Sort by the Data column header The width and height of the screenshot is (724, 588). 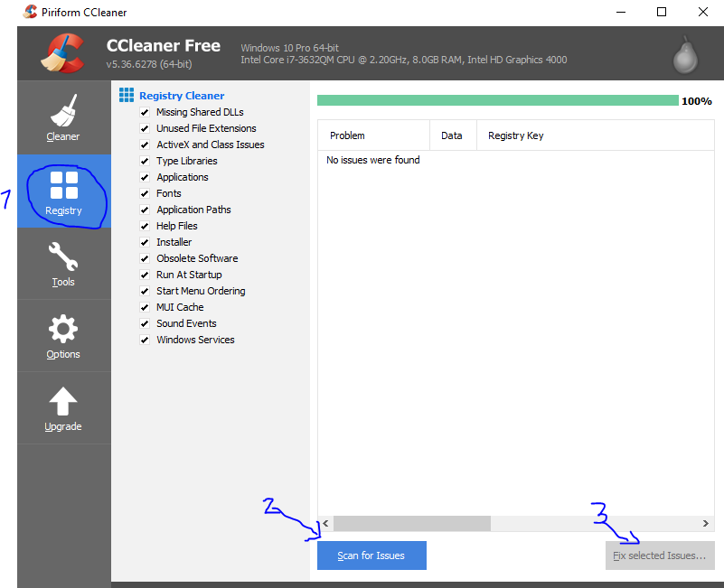453,135
